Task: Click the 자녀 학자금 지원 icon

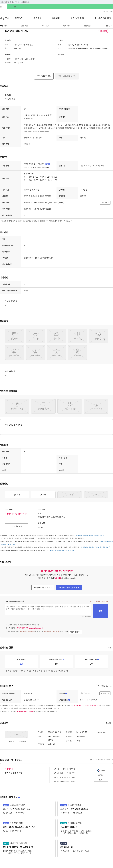Action: [x=99, y=336]
